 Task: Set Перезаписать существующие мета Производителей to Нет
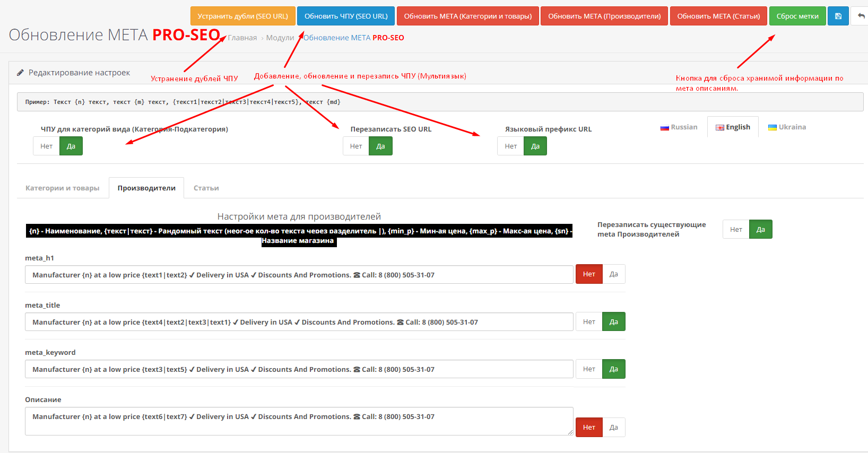coord(736,230)
